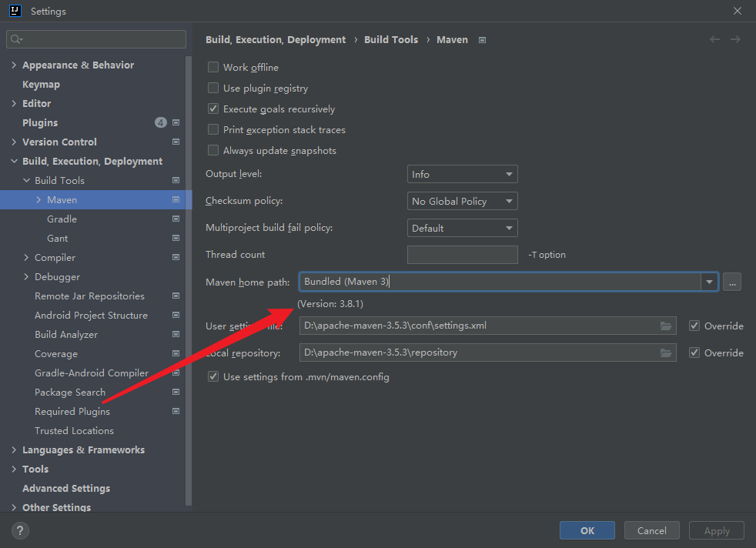
Task: Click the Plugins update count badge
Action: [x=161, y=122]
